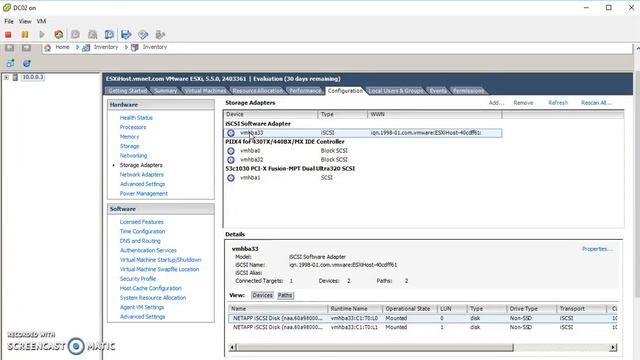The height and width of the screenshot is (360, 640).
Task: Click the Reset VM circular icon
Action: 59,35
